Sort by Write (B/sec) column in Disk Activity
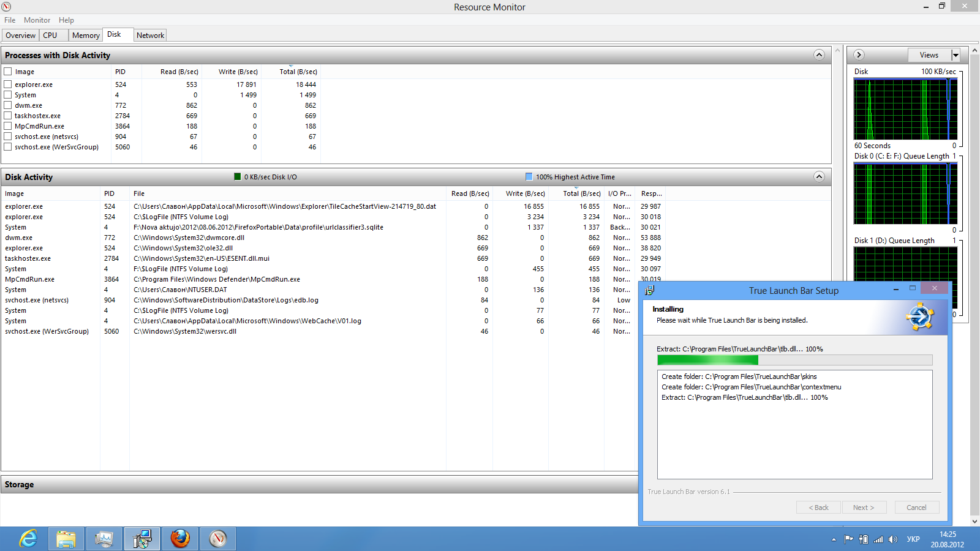 pos(525,193)
